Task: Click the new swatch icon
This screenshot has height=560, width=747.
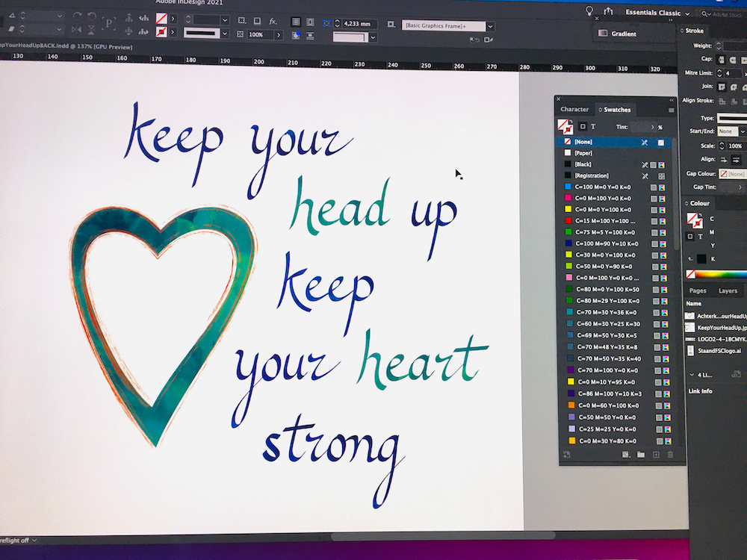Action: click(x=656, y=455)
